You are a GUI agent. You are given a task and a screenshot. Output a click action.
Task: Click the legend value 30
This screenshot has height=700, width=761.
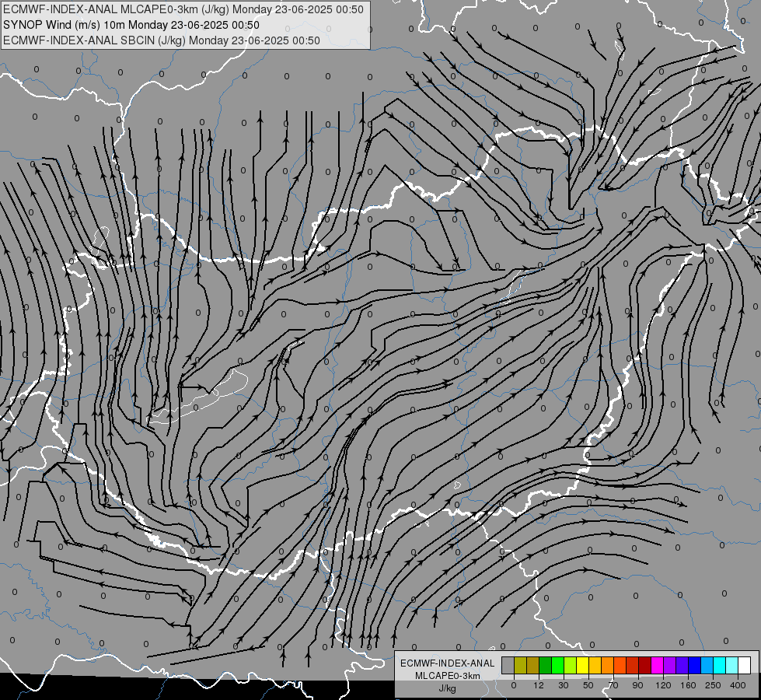click(563, 685)
